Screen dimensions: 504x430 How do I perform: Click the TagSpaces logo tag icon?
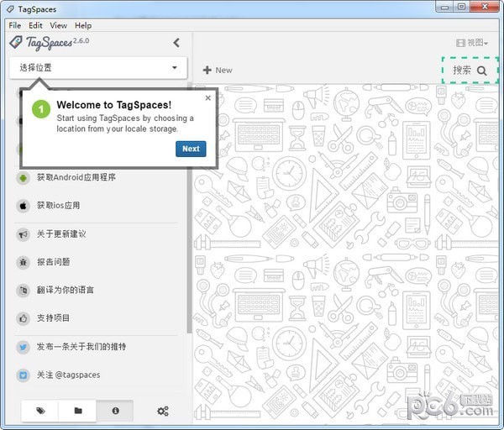pyautogui.click(x=16, y=43)
